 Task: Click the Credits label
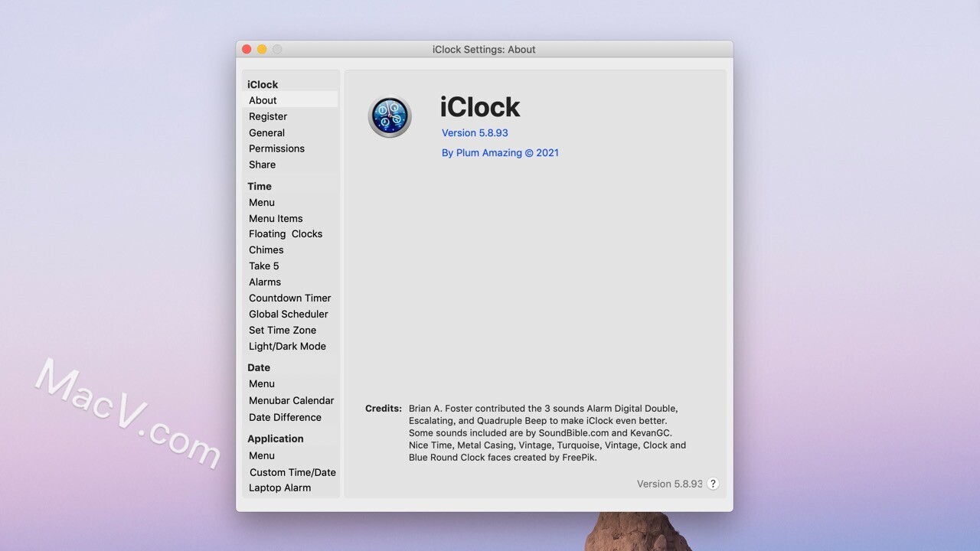click(384, 409)
